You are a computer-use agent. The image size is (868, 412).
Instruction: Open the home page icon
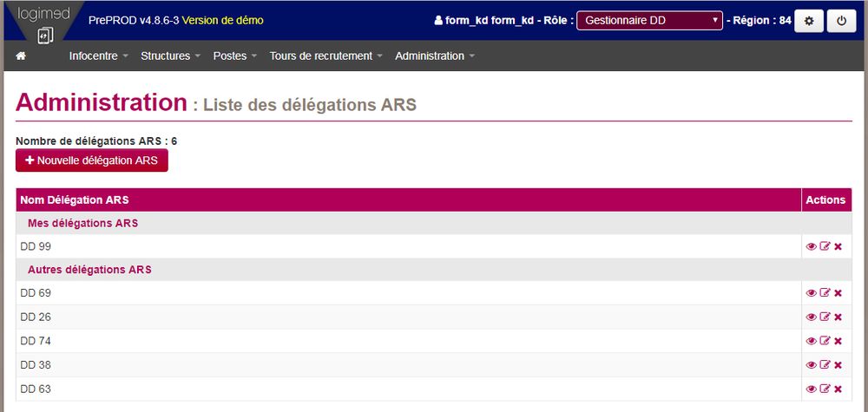(x=21, y=56)
